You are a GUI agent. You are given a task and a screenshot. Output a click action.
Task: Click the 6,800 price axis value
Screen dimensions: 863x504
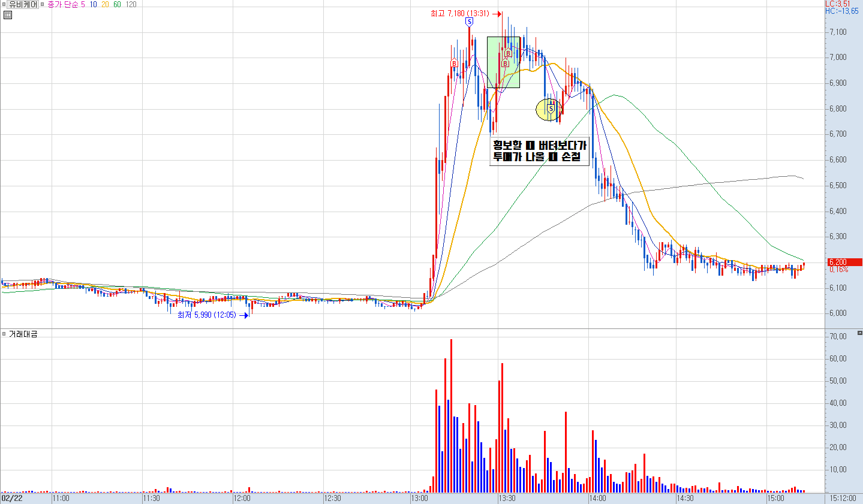coord(838,108)
